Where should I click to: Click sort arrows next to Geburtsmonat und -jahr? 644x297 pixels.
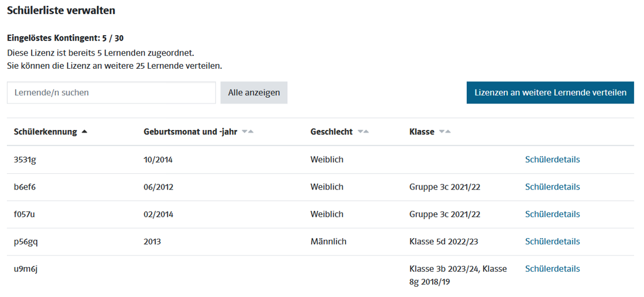coord(248,132)
